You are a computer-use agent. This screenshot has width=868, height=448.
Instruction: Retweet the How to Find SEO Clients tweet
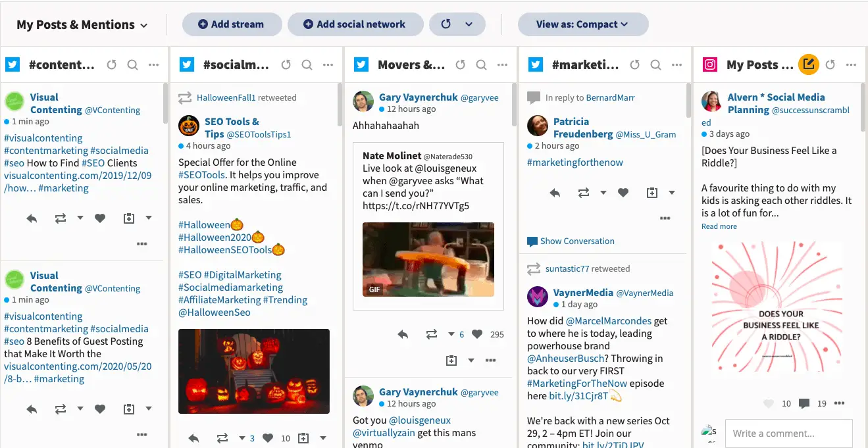click(61, 218)
